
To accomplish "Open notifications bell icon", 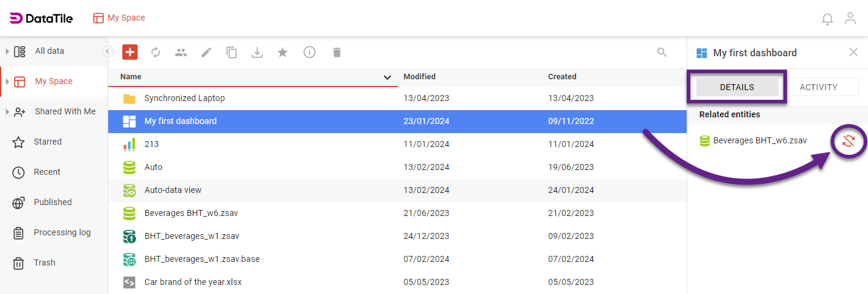I will click(827, 19).
